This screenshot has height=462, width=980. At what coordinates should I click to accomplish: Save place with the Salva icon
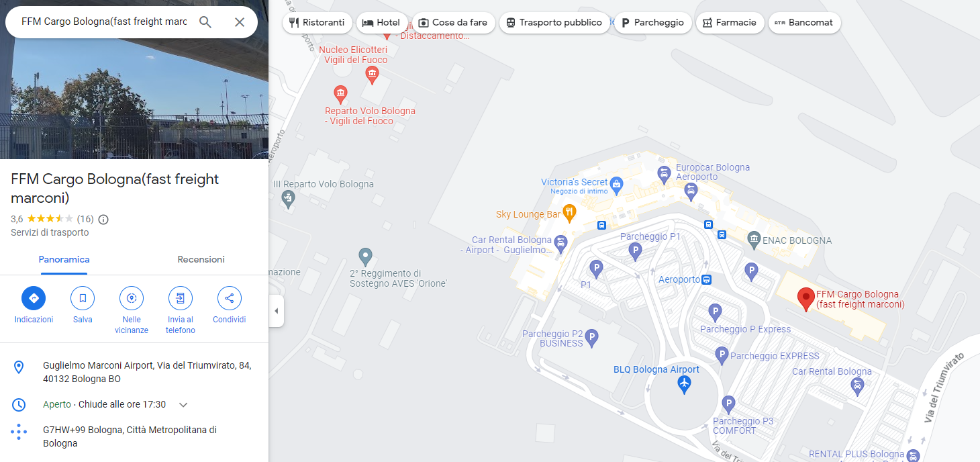(83, 298)
